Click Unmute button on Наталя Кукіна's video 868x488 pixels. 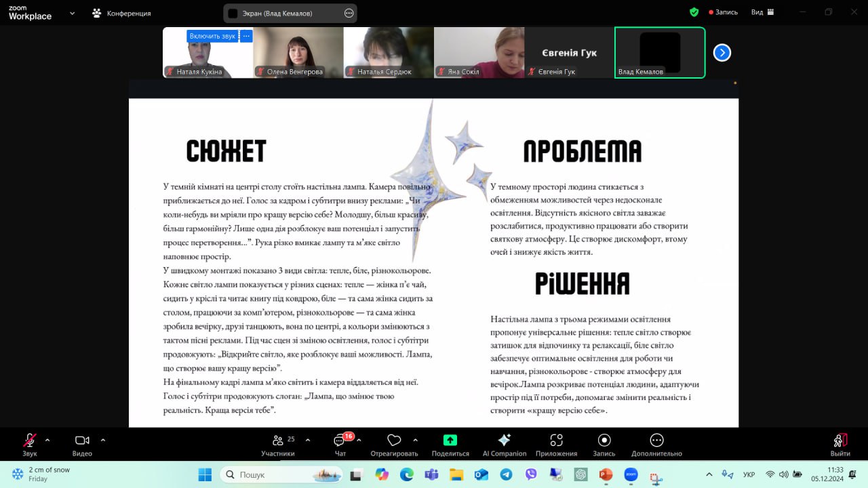212,36
